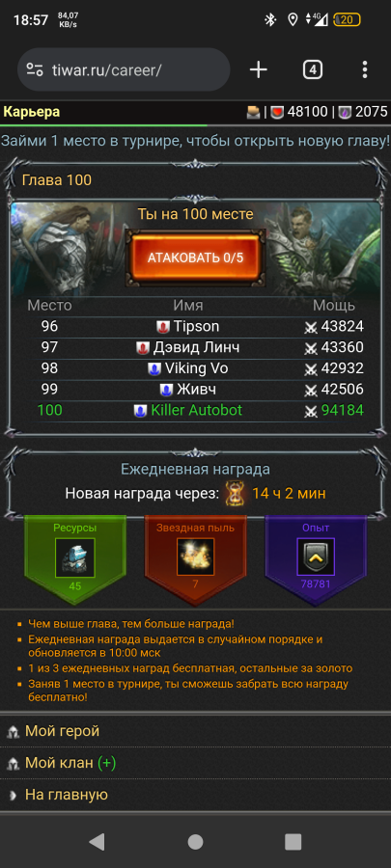Open the browser tab switcher showing 4
This screenshot has width=391, height=868.
pos(313,69)
